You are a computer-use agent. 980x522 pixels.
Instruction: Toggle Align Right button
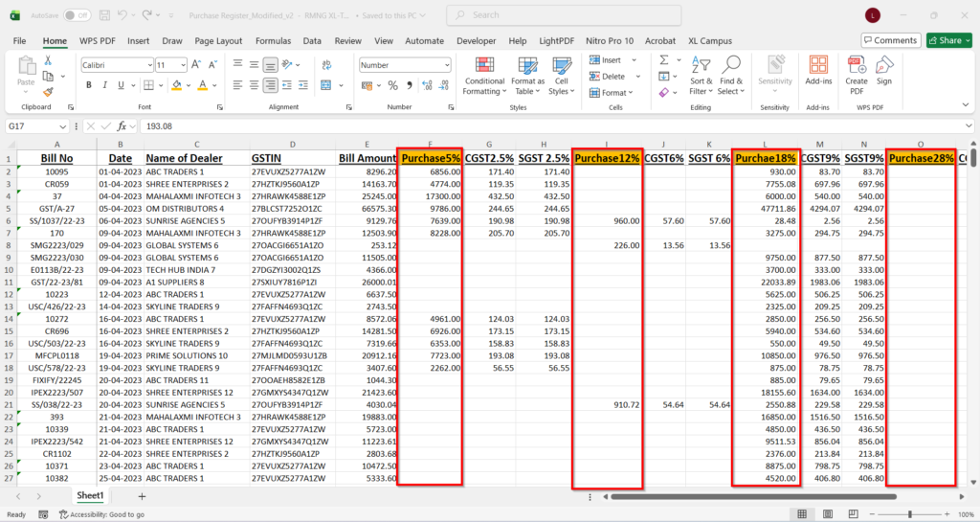270,85
